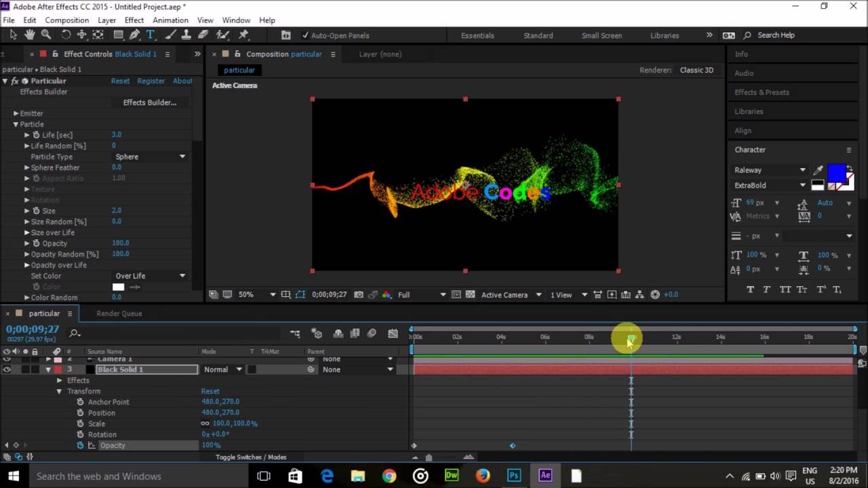Enable Draft 3D in timeline
This screenshot has height=488, width=868.
(317, 333)
